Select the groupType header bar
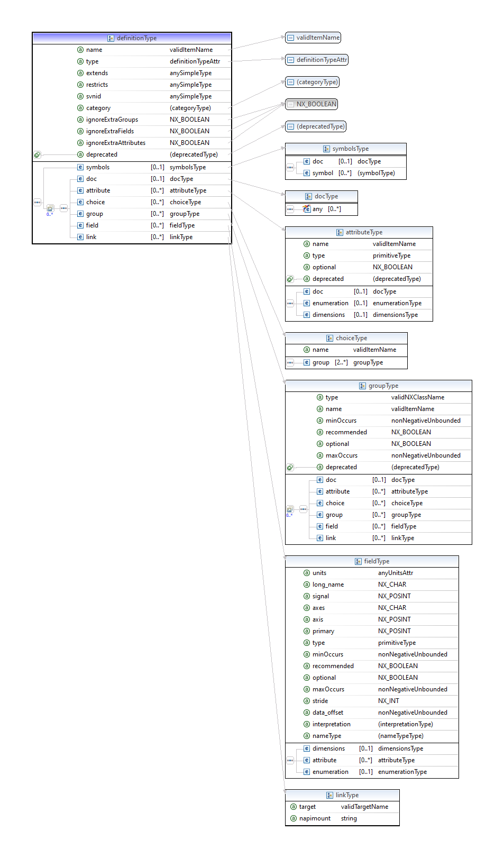Image resolution: width=504 pixels, height=858 pixels. pos(378,386)
